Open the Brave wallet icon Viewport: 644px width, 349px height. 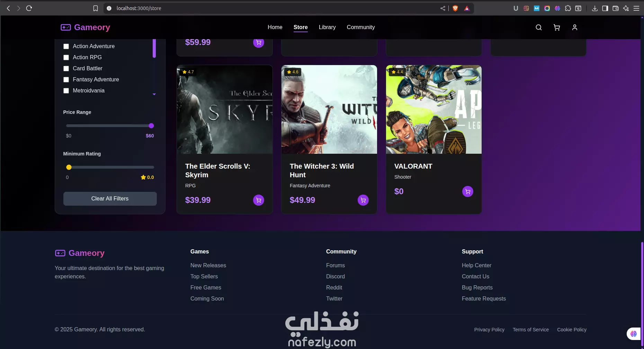(x=615, y=8)
